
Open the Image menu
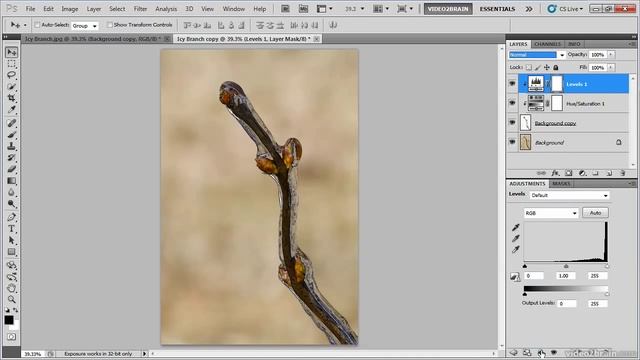69,9
